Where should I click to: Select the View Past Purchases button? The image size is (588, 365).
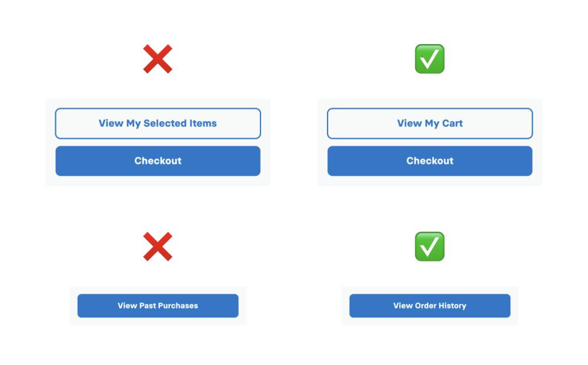(x=158, y=306)
